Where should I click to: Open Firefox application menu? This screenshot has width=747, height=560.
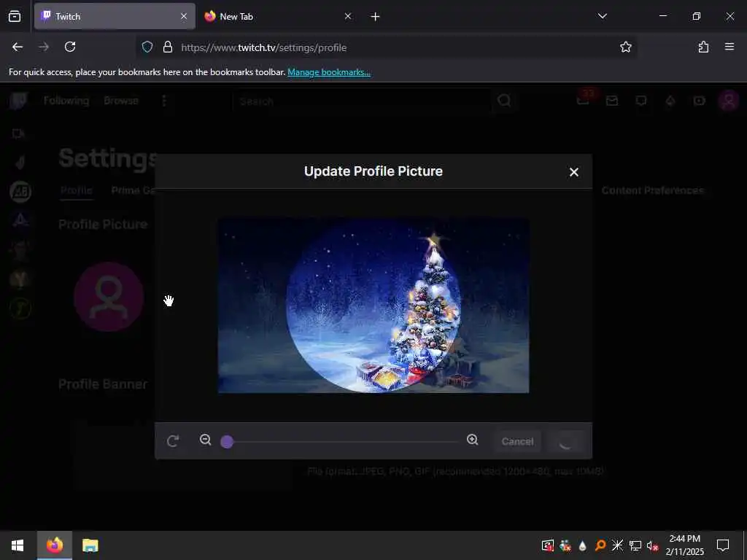click(729, 47)
